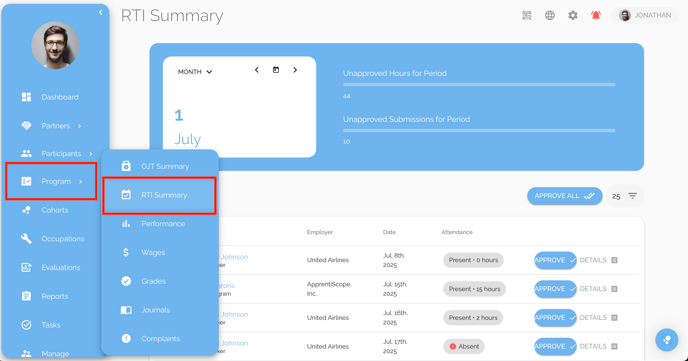Screen dimensions: 688x361
Task: Open settings gear in header
Action: (x=573, y=15)
